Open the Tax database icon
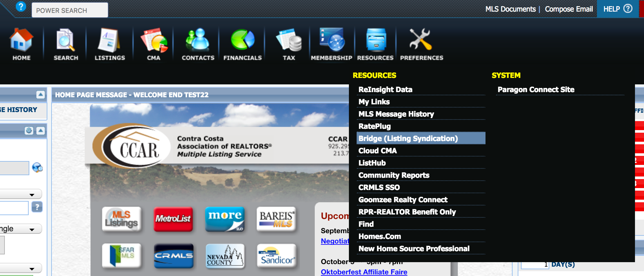 pyautogui.click(x=289, y=40)
